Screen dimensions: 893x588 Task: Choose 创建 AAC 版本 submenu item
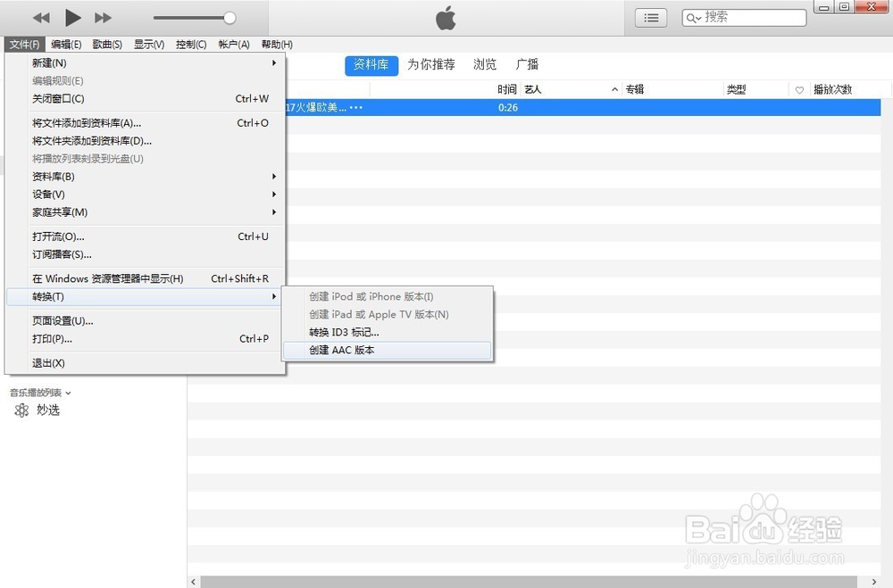388,350
